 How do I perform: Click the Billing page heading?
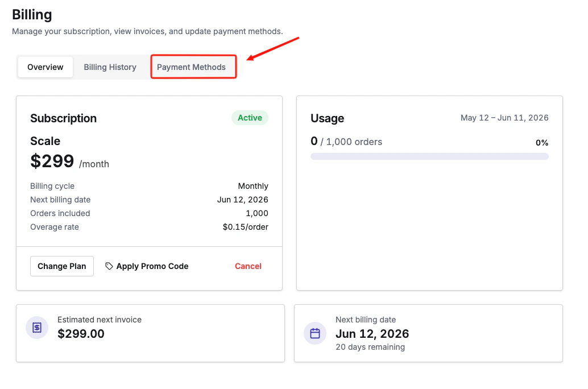[x=32, y=15]
